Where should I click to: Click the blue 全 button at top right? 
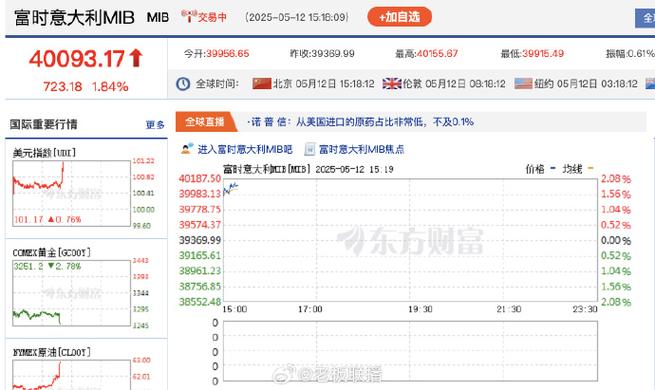[645, 18]
